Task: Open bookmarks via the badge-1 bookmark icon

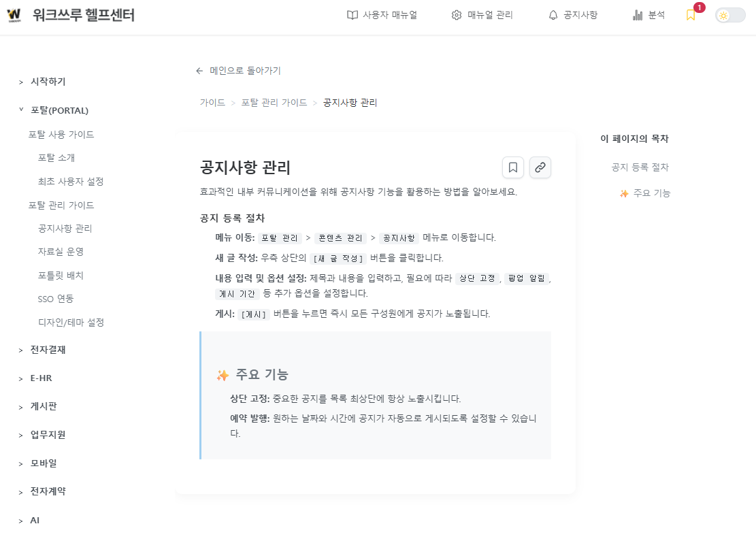Action: pos(691,14)
